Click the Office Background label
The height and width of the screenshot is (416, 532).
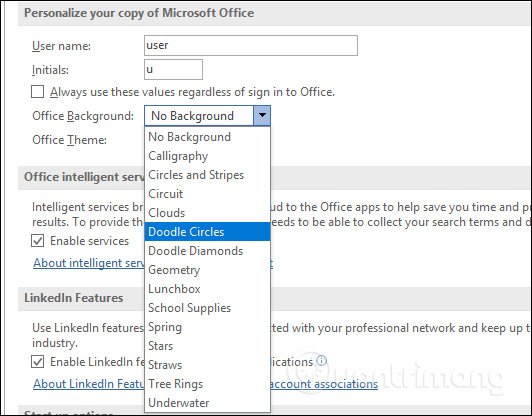(83, 116)
